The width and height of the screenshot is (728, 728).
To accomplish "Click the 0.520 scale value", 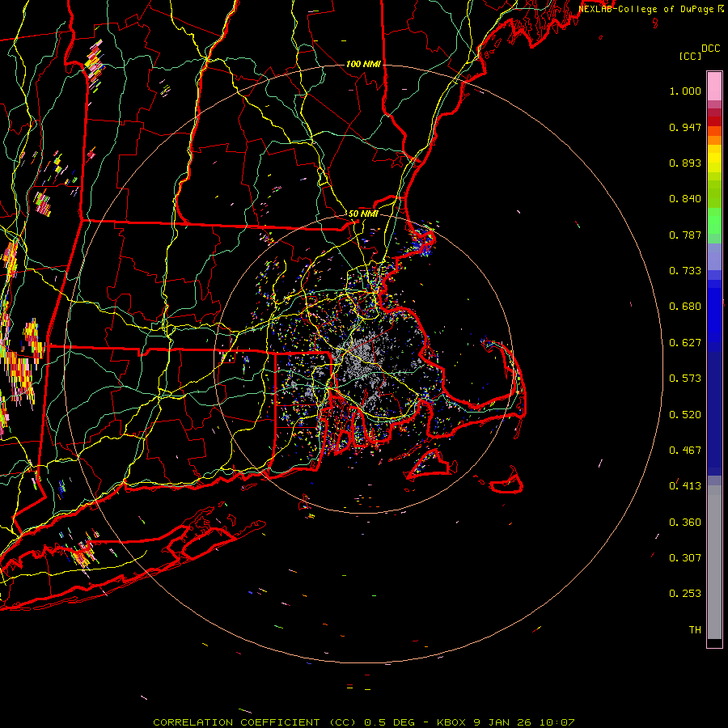I will [x=685, y=415].
